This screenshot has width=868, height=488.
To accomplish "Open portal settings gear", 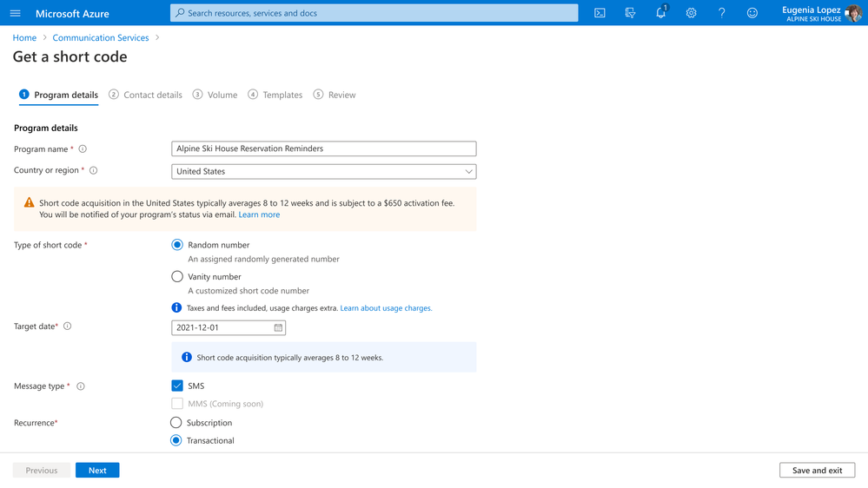I will [x=691, y=13].
